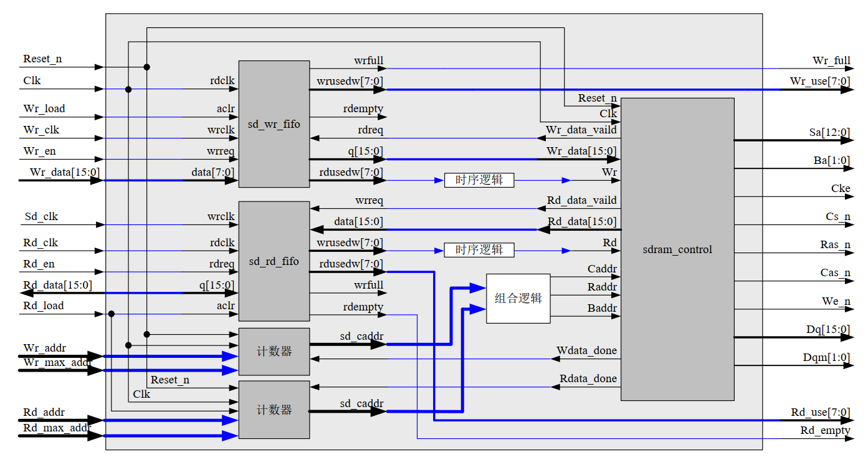Viewport: 868px width, 457px height.
Task: Select the Rd_empty output label
Action: tap(825, 431)
